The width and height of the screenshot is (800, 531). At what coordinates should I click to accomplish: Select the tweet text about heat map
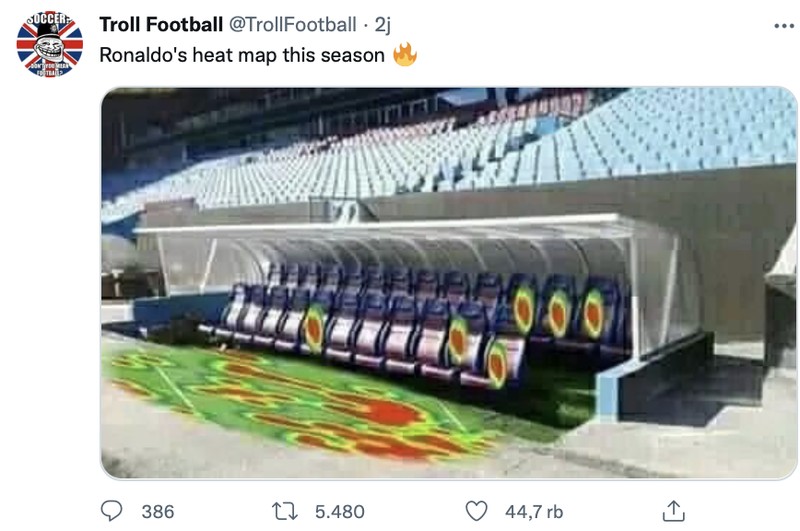click(241, 55)
